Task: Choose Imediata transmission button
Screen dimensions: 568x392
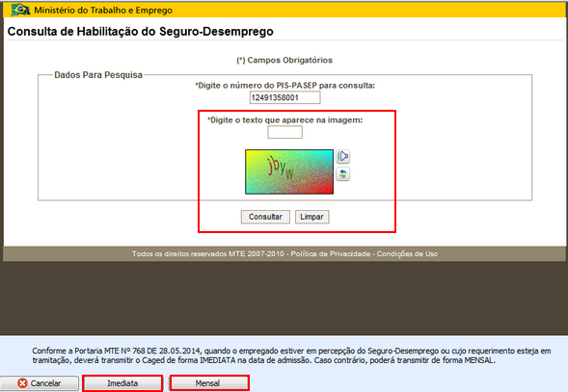Action: [x=122, y=383]
